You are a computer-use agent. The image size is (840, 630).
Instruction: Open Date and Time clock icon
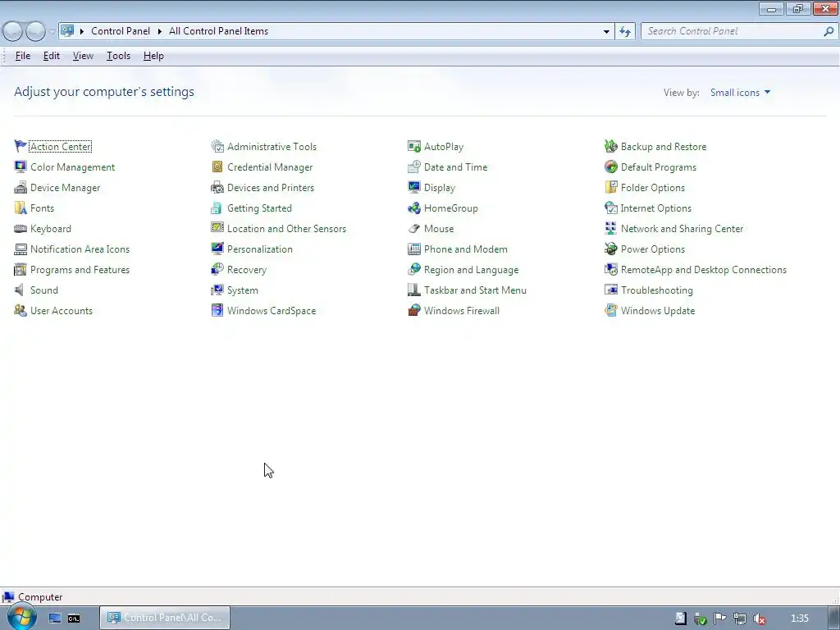click(x=414, y=167)
